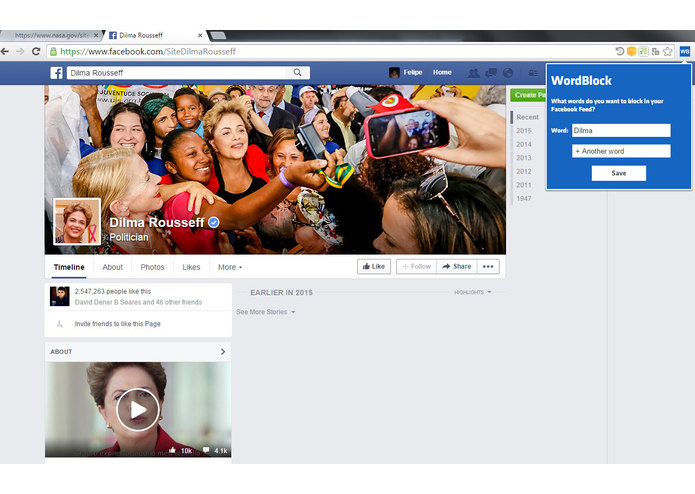Image resolution: width=695 pixels, height=494 pixels.
Task: Jump to 2011 in timeline
Action: coord(523,185)
